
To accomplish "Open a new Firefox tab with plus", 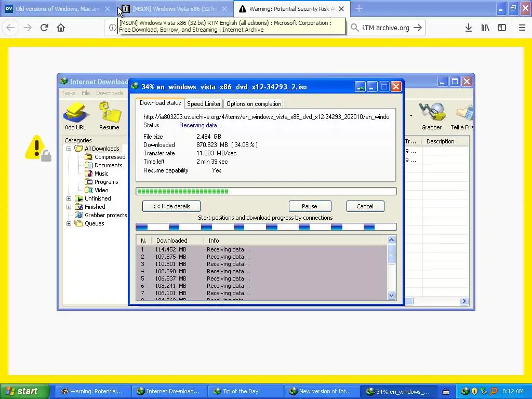I will pos(358,8).
